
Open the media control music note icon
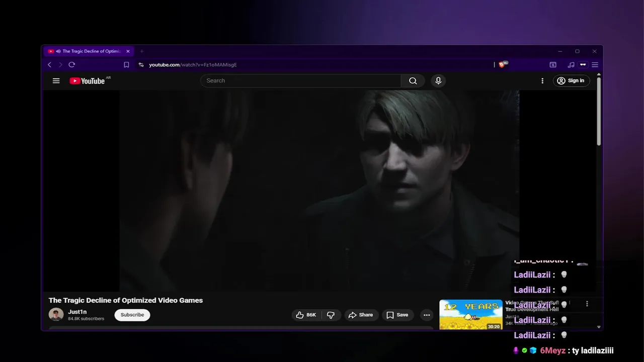click(x=571, y=65)
